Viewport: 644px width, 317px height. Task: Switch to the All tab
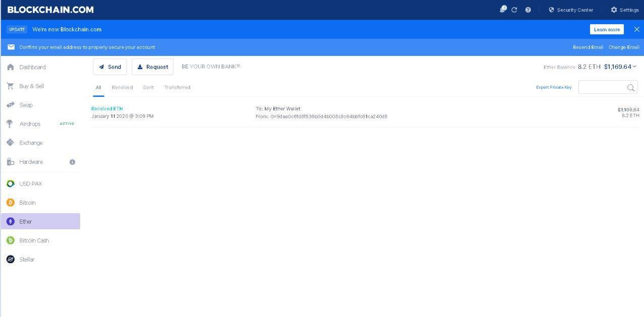click(98, 88)
